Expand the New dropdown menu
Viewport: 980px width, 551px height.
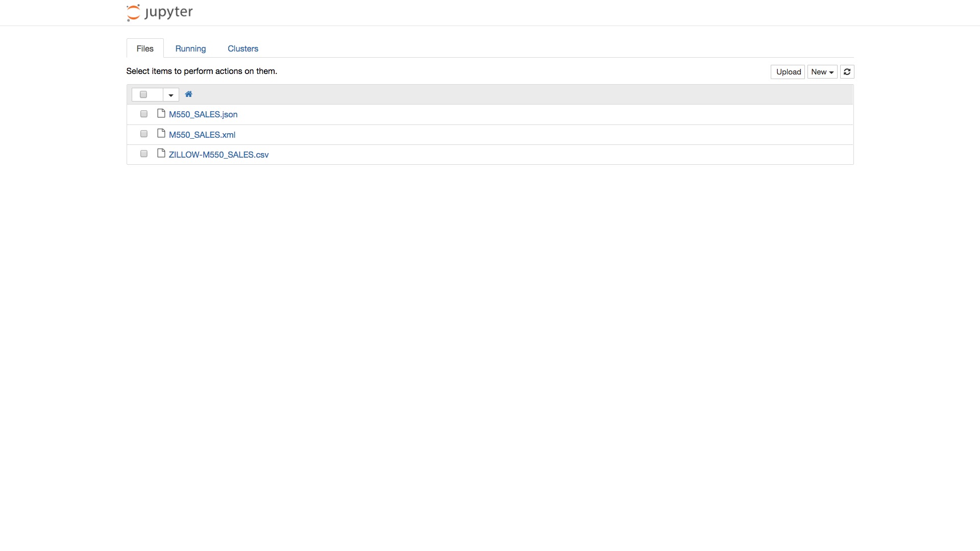(x=822, y=72)
